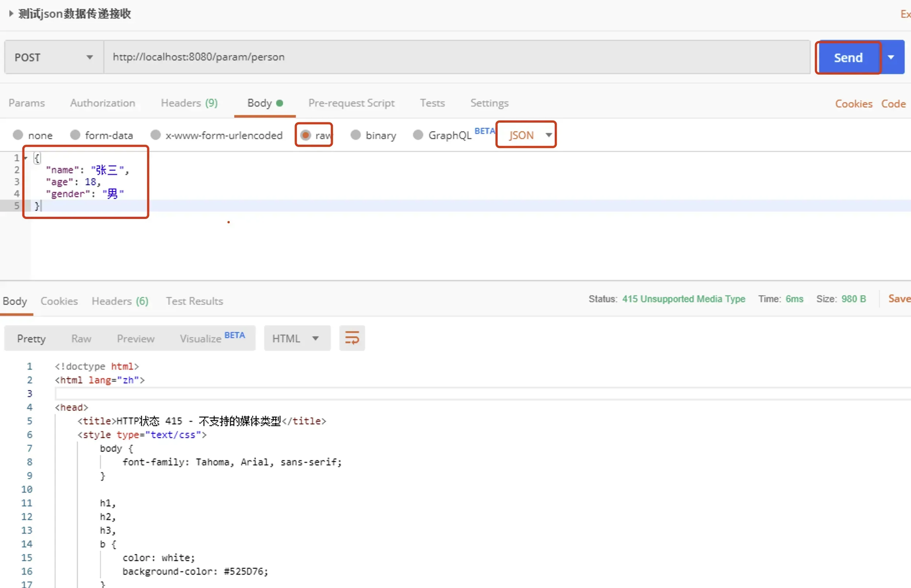The image size is (911, 588).
Task: Select binary body radio option
Action: coord(356,135)
